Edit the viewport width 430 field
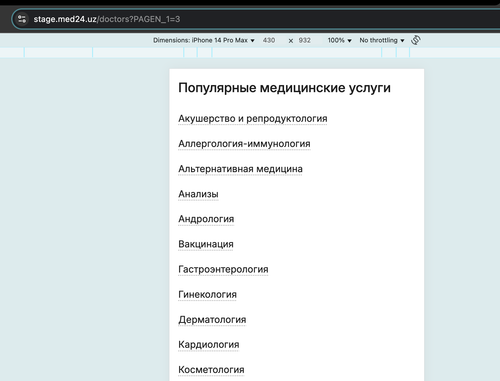Viewport: 500px width, 381px height. pos(269,40)
